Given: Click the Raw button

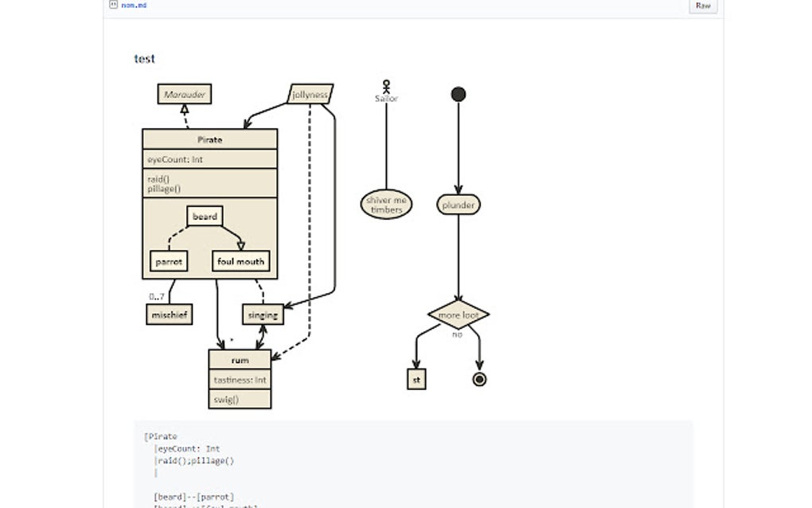Looking at the screenshot, I should click(703, 6).
